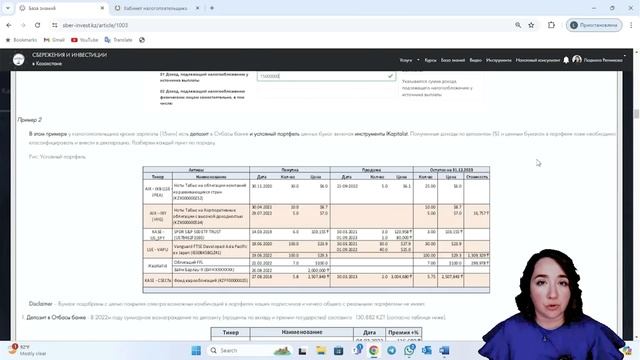Open the Курсы menu item
The image size is (640, 360).
click(x=431, y=60)
